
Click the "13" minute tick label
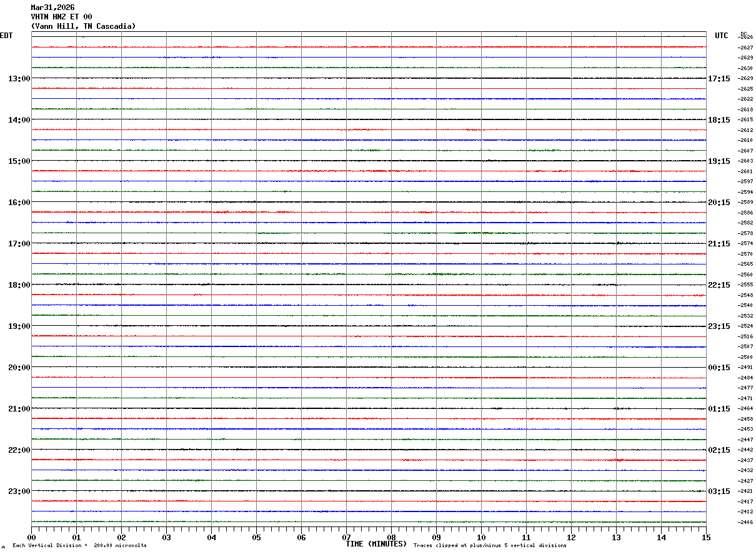tap(616, 537)
